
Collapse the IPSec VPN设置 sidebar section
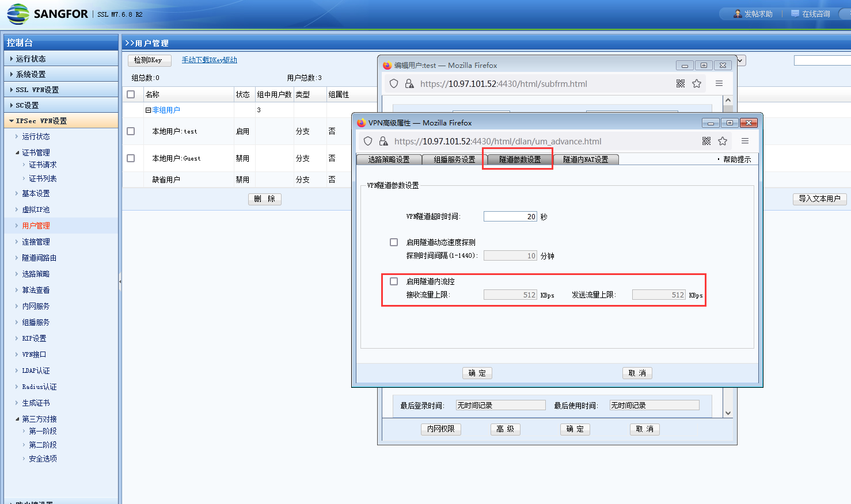tap(12, 121)
